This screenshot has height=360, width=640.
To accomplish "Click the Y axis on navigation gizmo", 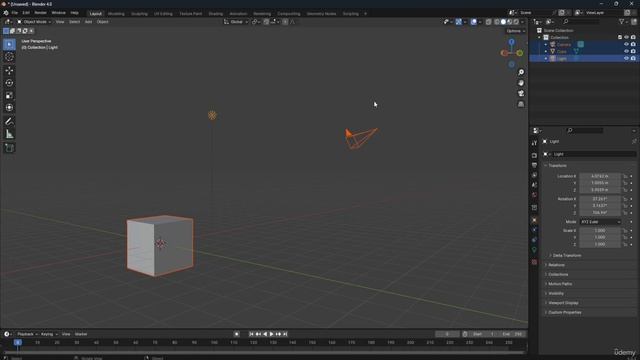I will click(x=520, y=53).
